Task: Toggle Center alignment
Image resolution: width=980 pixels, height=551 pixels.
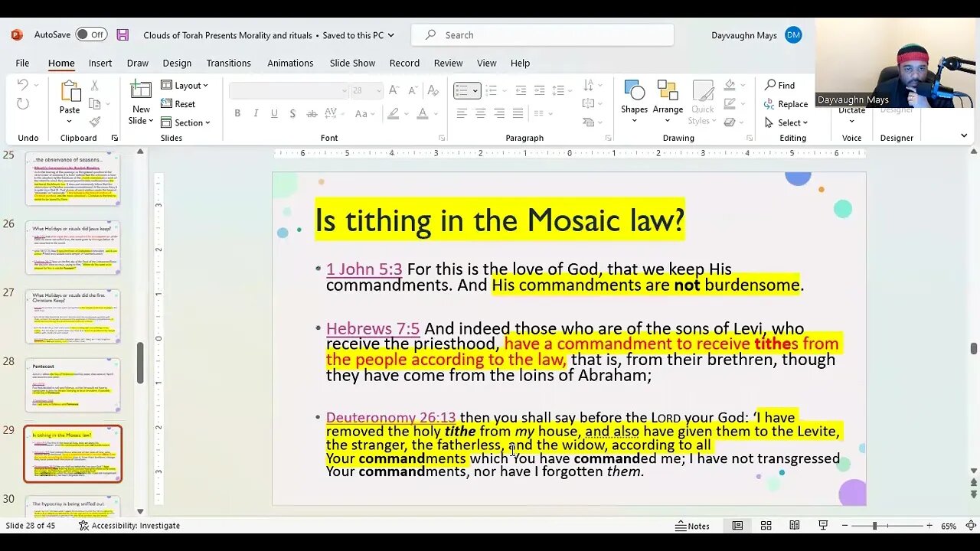Action: pos(480,113)
